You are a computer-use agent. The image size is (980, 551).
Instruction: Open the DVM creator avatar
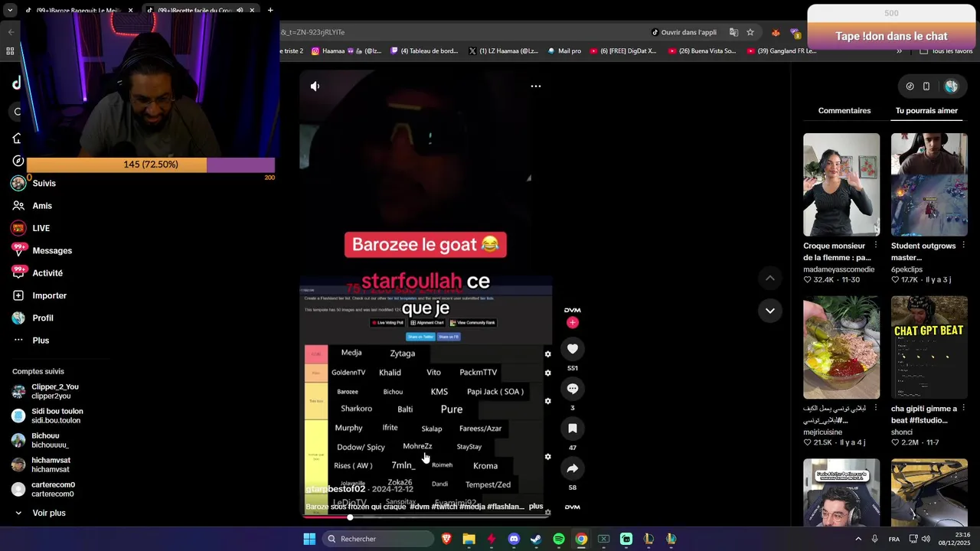(x=572, y=310)
